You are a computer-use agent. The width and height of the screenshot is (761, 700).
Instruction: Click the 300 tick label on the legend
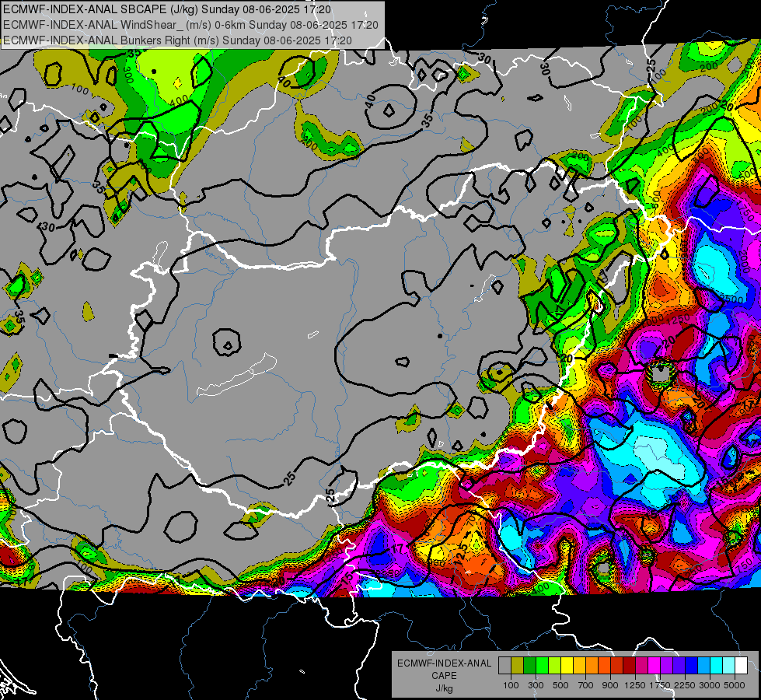[x=536, y=685]
